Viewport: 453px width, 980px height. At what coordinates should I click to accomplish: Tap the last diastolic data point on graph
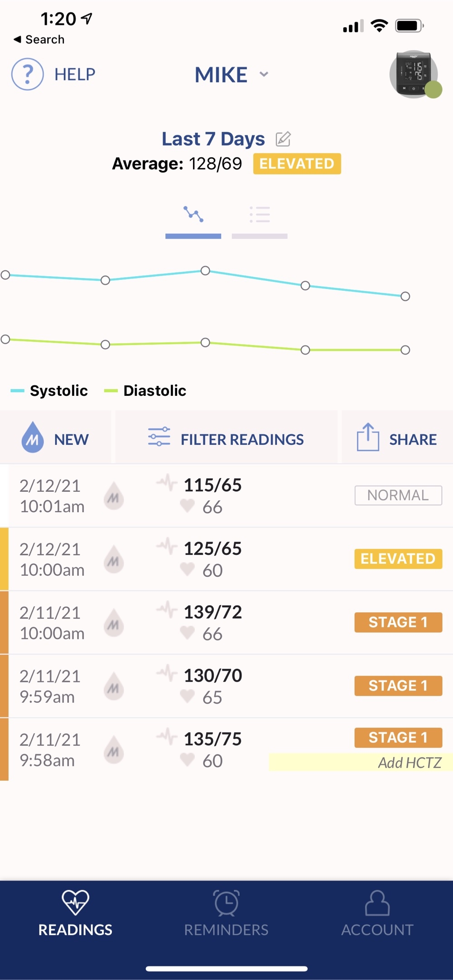coord(405,350)
